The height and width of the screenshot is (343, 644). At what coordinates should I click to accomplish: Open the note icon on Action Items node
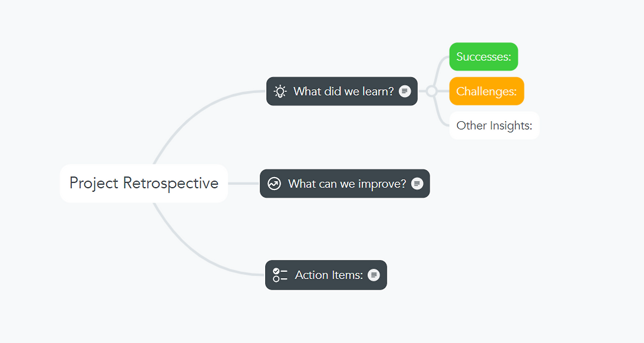(x=374, y=275)
